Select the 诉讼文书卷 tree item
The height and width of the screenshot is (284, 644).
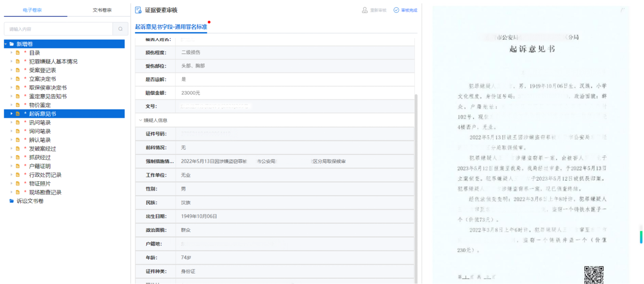[x=30, y=201]
